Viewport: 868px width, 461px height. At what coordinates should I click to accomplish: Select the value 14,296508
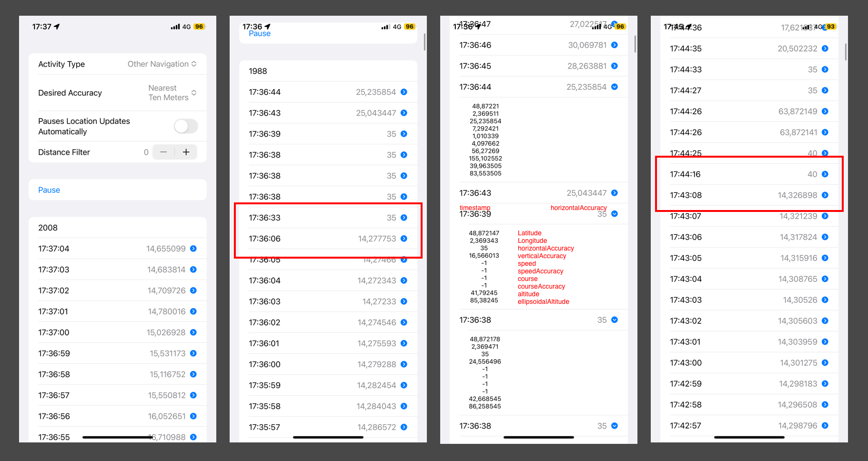[x=797, y=405]
